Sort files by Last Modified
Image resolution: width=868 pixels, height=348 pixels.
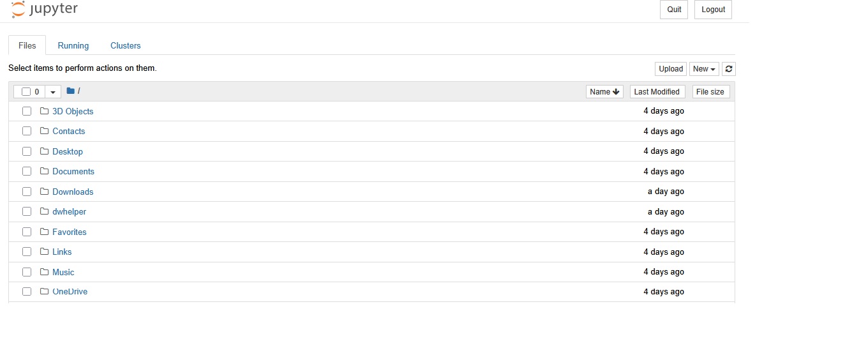pyautogui.click(x=657, y=92)
